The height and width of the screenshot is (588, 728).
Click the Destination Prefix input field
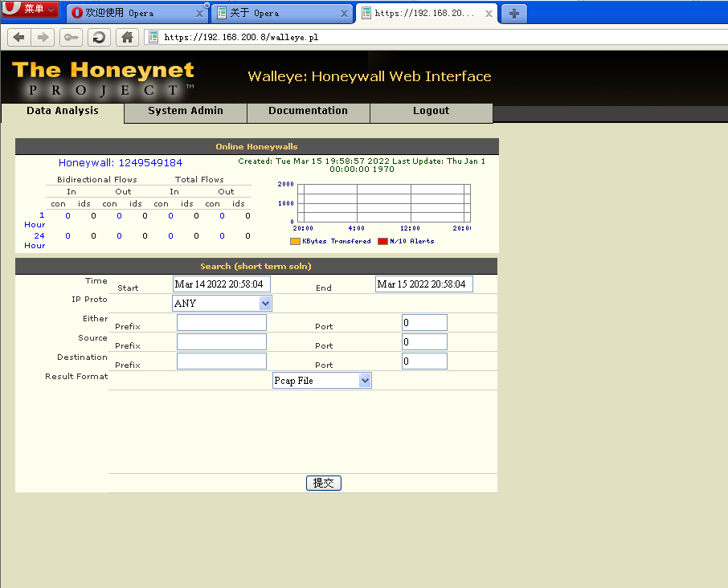coord(222,361)
